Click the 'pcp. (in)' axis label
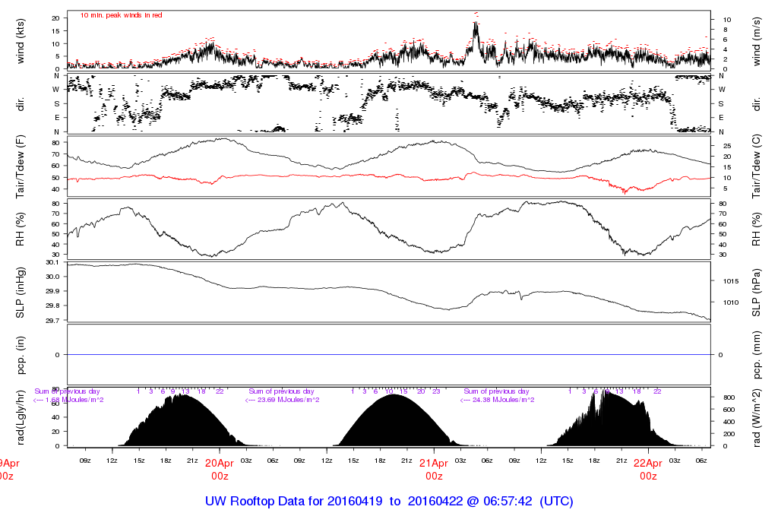The height and width of the screenshot is (532, 778). pyautogui.click(x=21, y=355)
